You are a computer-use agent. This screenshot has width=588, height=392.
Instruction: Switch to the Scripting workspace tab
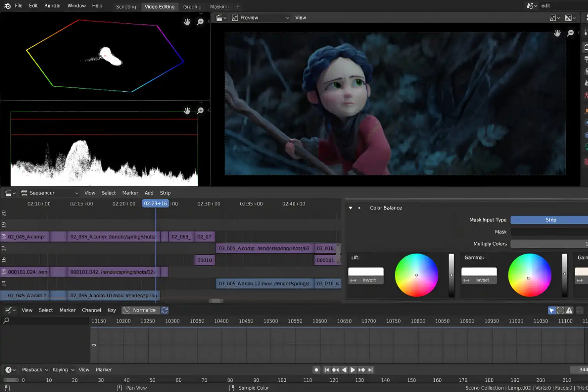tap(126, 7)
